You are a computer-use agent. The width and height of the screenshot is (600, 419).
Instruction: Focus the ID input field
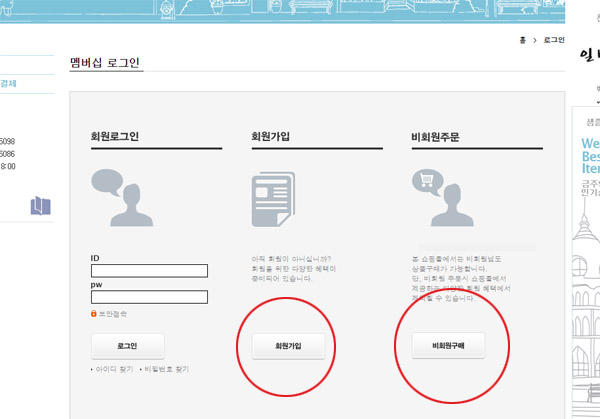click(149, 271)
